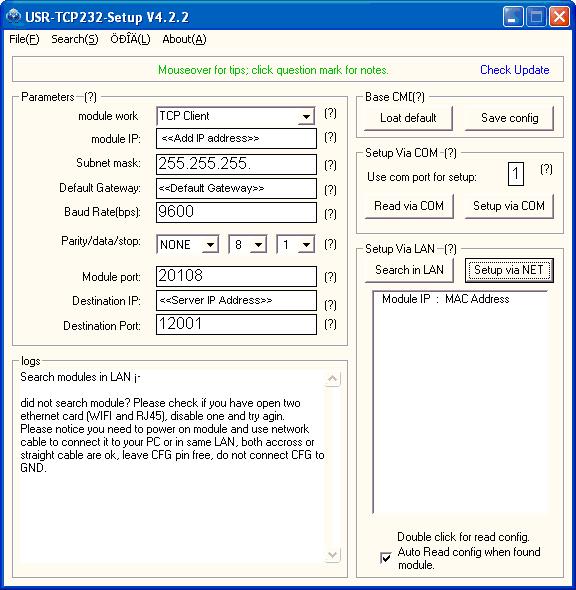
Task: Expand the stop bits dropdown showing 1
Action: click(306, 245)
